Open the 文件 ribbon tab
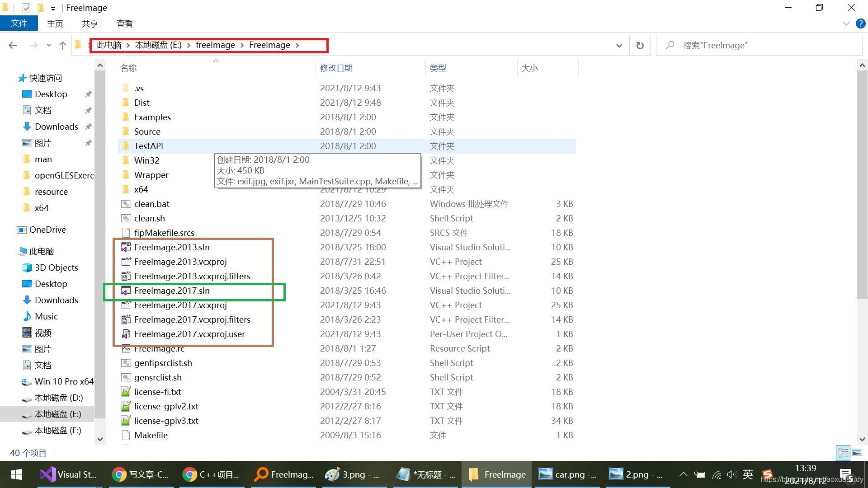The height and width of the screenshot is (488, 868). [19, 23]
